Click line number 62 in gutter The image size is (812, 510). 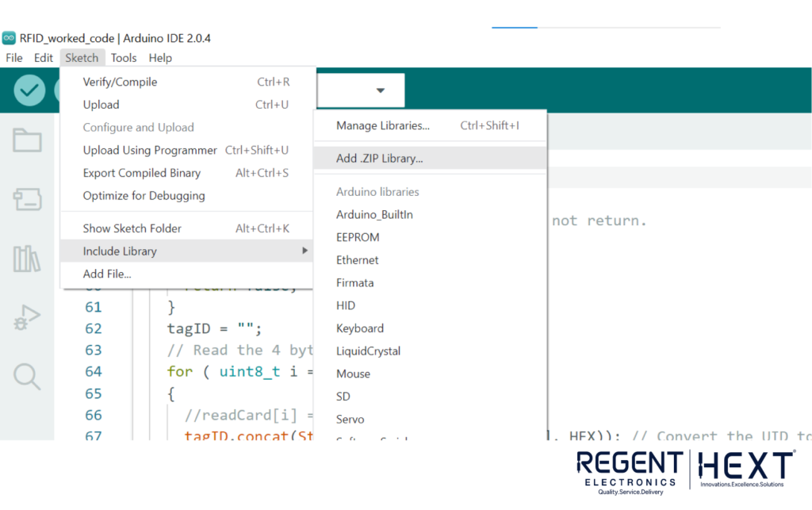[94, 329]
